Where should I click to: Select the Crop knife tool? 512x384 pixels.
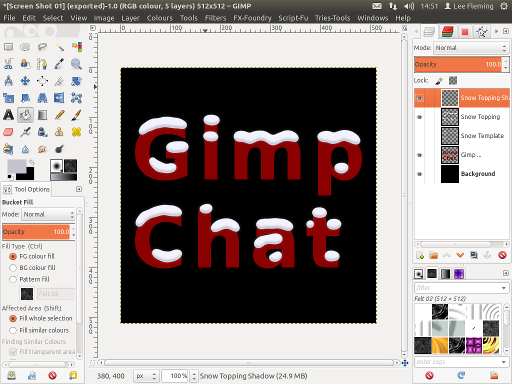(x=59, y=81)
